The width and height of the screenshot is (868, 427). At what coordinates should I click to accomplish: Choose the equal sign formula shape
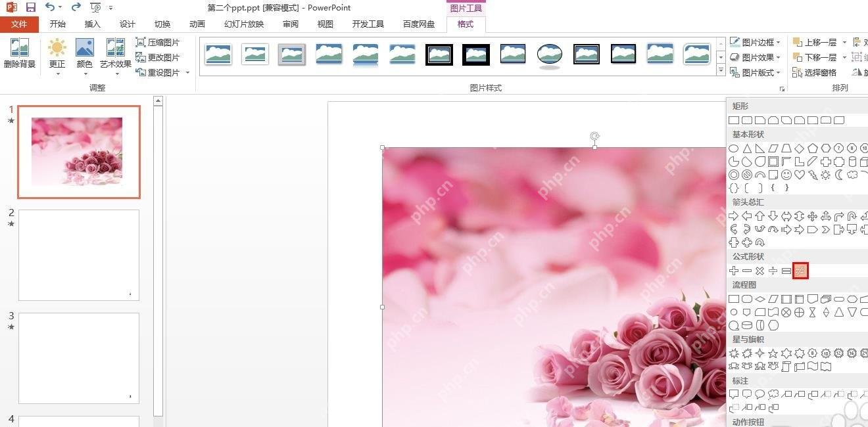click(x=786, y=271)
